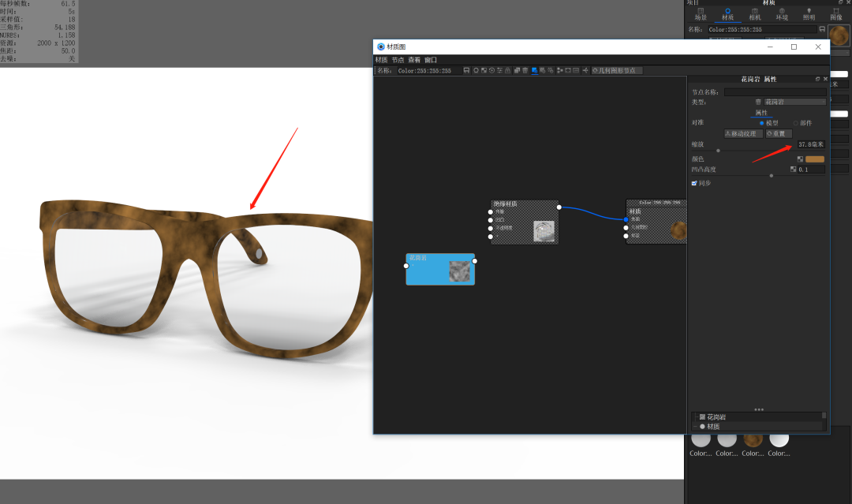This screenshot has height=504, width=852.
Task: Click the save icon beside the material name
Action: click(x=466, y=70)
